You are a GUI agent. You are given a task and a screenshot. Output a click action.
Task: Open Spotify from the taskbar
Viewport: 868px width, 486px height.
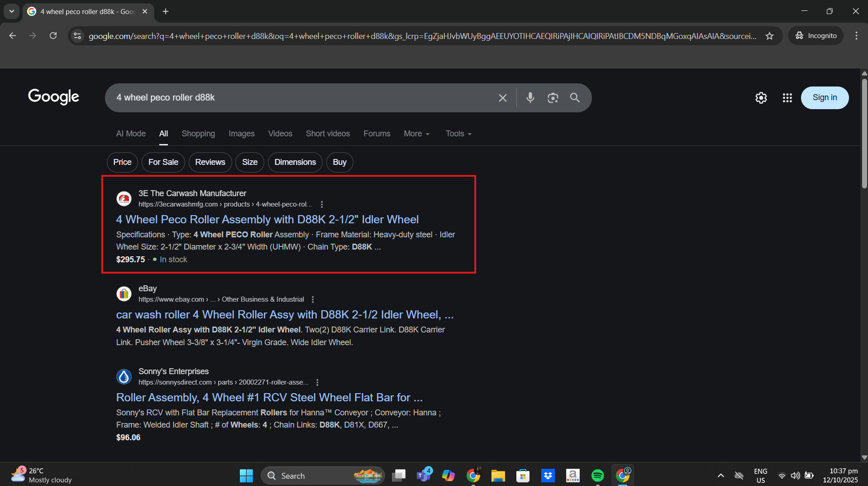[597, 475]
